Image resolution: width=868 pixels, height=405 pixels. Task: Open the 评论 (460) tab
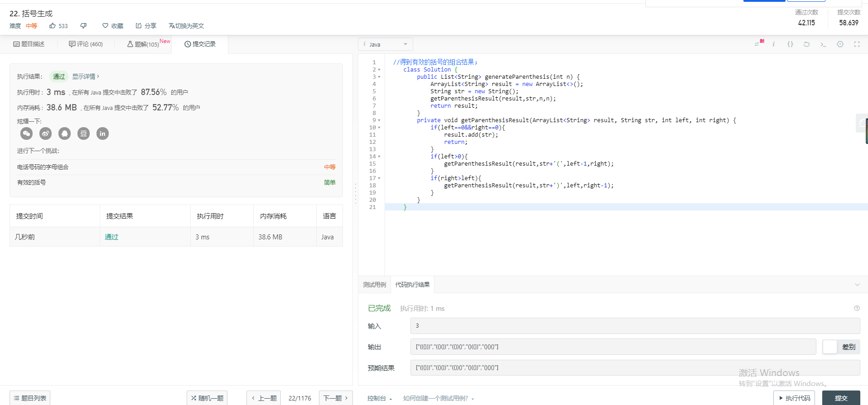pos(86,44)
